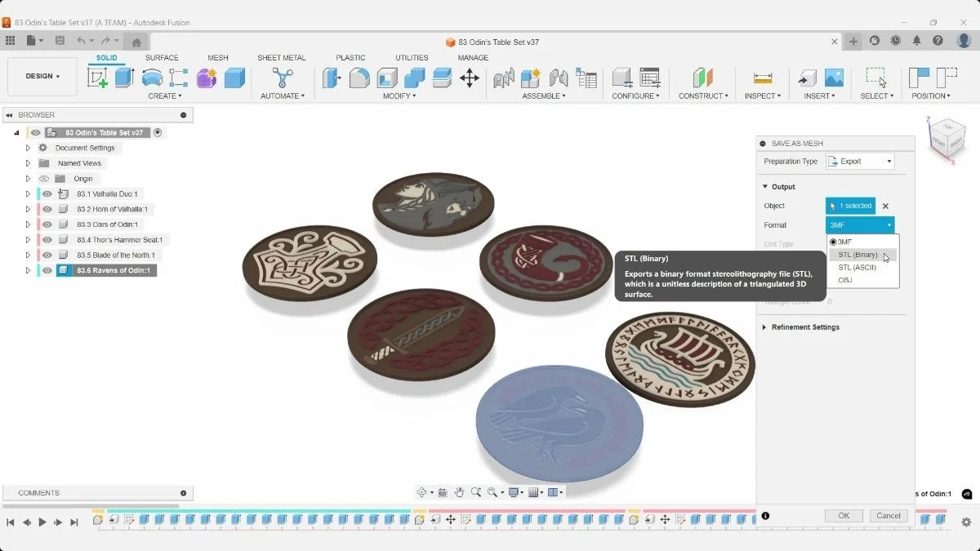This screenshot has height=551, width=980.
Task: Select the Create Sketch tool
Action: 97,78
